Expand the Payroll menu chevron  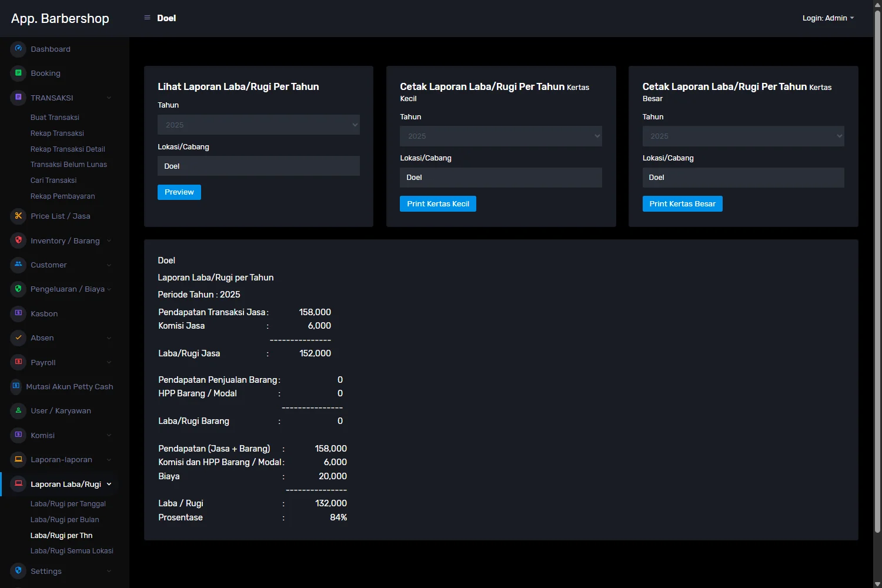(109, 363)
